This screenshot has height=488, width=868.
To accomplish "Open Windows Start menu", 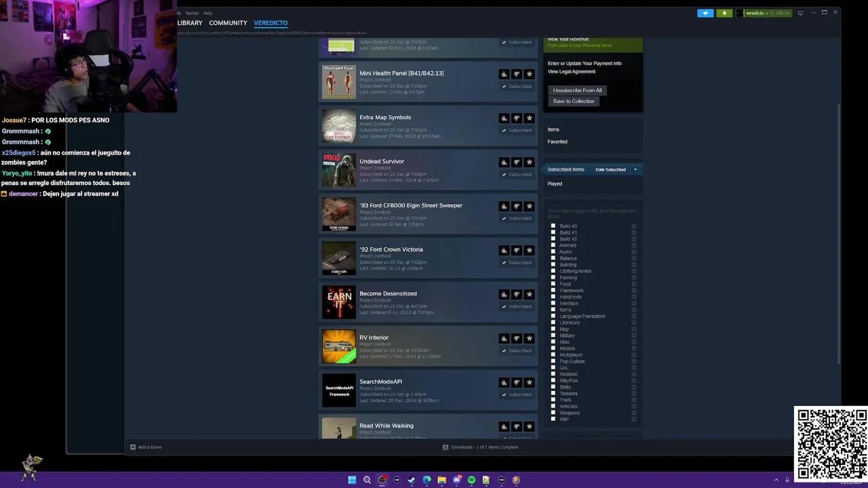I will click(x=352, y=480).
